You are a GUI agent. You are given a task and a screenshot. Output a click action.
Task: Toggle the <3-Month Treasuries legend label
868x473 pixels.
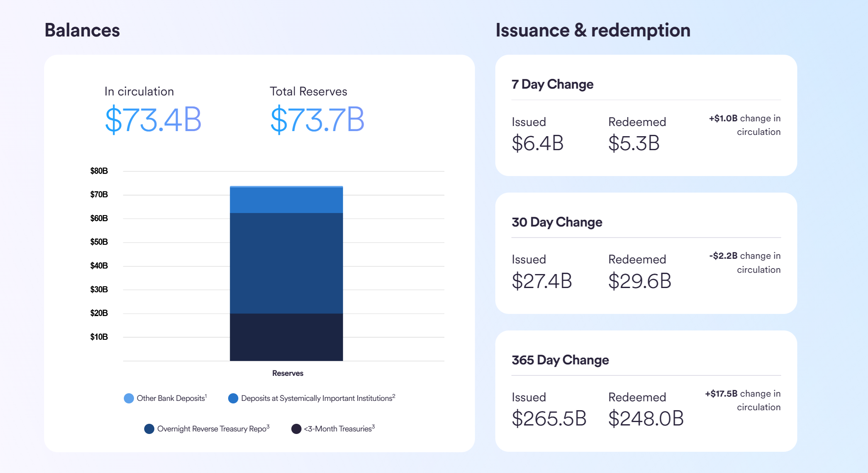[x=338, y=429]
